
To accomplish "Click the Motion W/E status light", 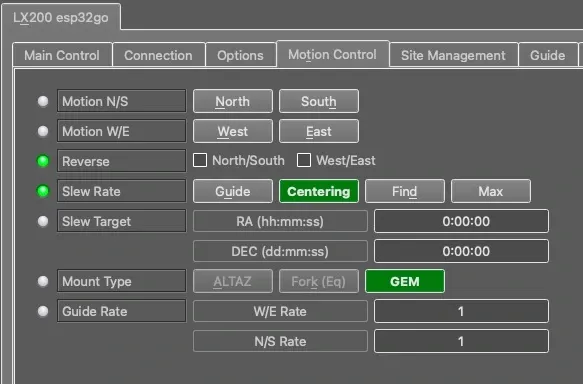I will click(x=43, y=131).
